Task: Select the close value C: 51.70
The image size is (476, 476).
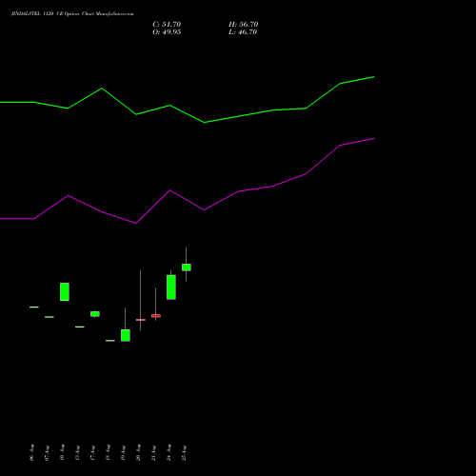Action: tap(167, 25)
